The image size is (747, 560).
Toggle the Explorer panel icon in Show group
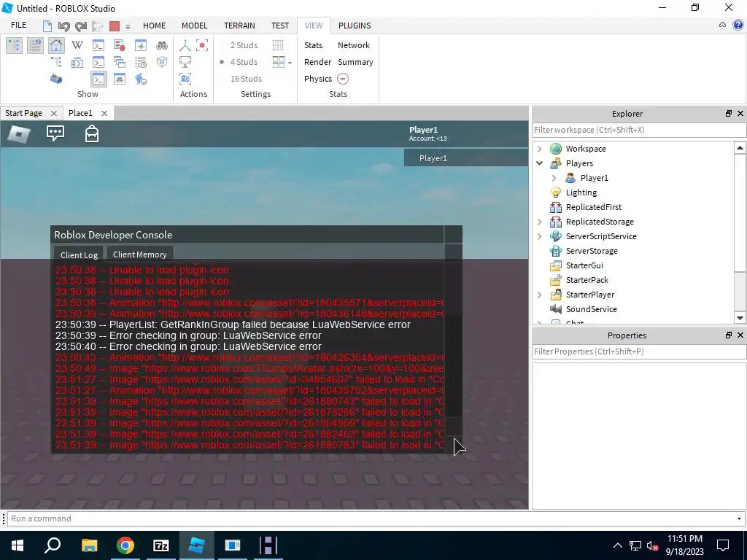[x=15, y=46]
